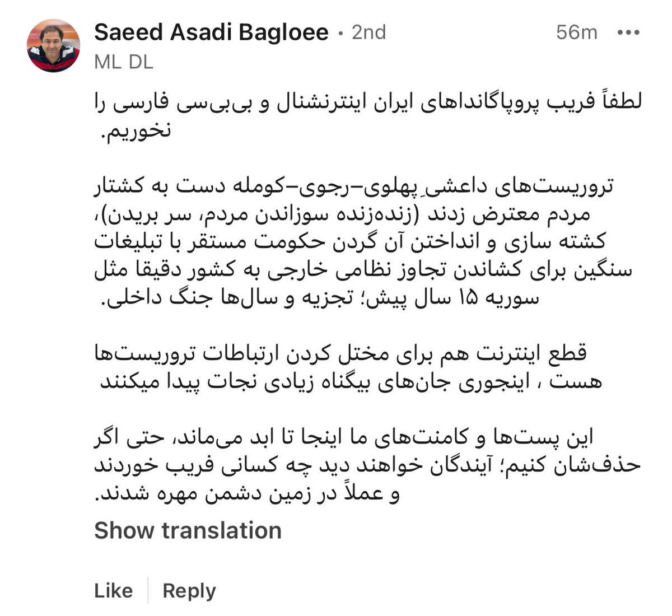Click the paragraph beginning with تروریست‌های داعشی
The height and width of the screenshot is (616, 672).
[x=363, y=241]
